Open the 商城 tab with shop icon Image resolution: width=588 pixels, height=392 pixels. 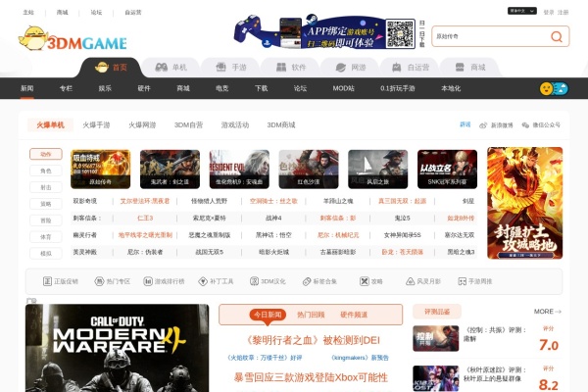(x=470, y=68)
